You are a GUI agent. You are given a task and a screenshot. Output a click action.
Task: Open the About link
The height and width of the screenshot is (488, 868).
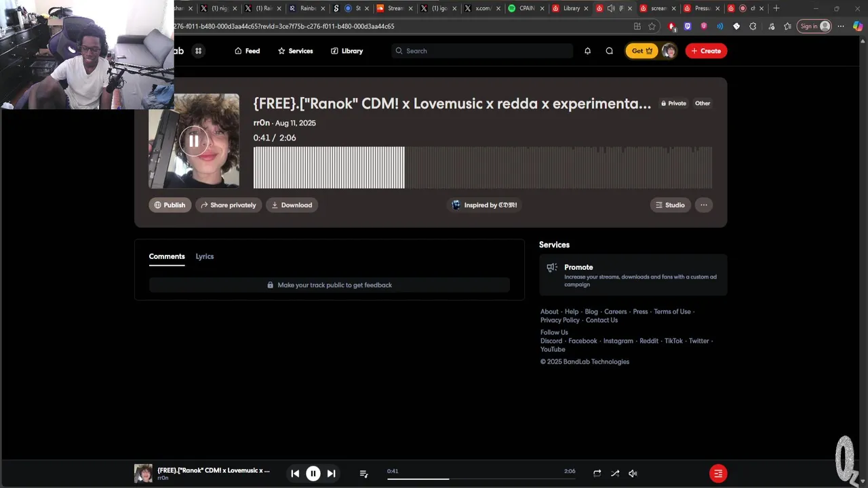coord(549,312)
